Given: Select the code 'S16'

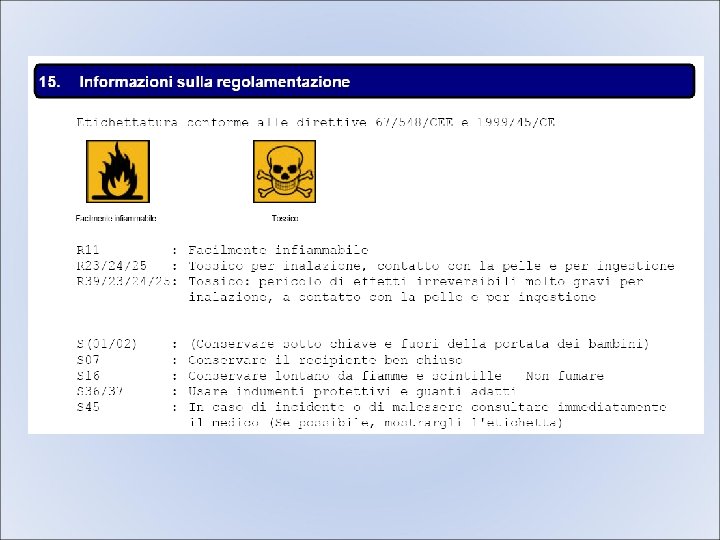Looking at the screenshot, I should coord(88,375).
